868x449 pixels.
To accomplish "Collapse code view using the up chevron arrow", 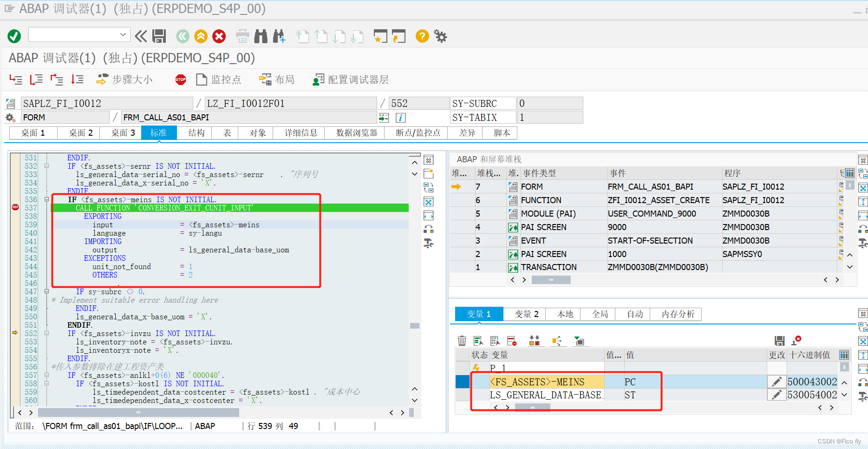I will tap(414, 162).
